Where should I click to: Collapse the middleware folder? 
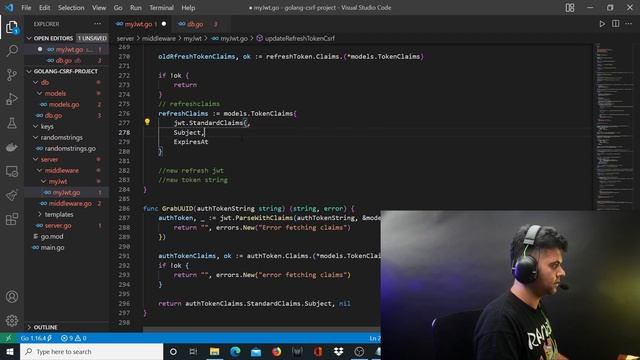pos(40,171)
